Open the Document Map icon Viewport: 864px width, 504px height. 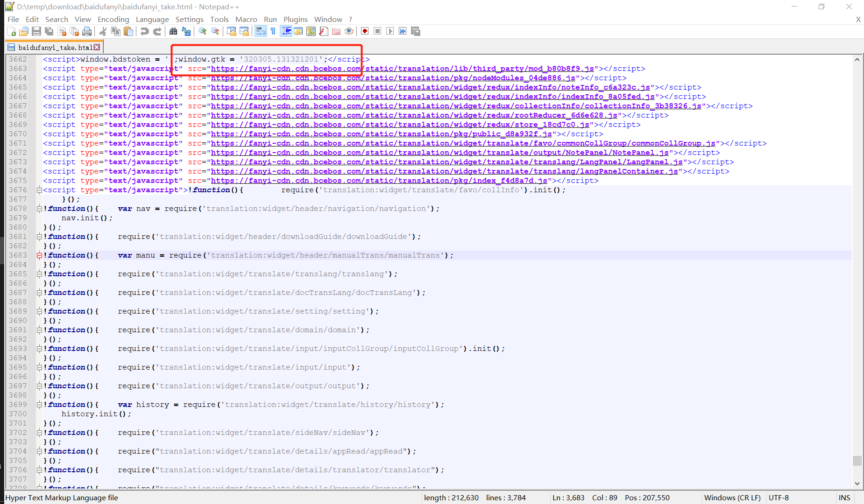pyautogui.click(x=311, y=31)
